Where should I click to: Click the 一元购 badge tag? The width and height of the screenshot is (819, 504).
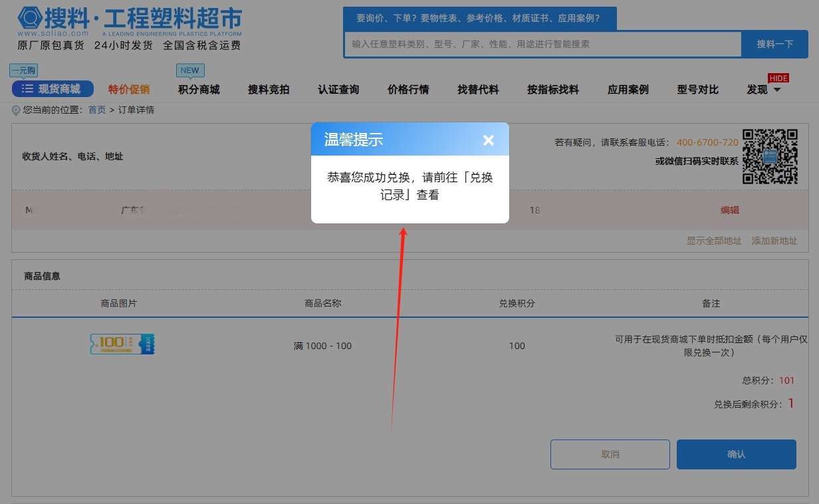coord(23,70)
